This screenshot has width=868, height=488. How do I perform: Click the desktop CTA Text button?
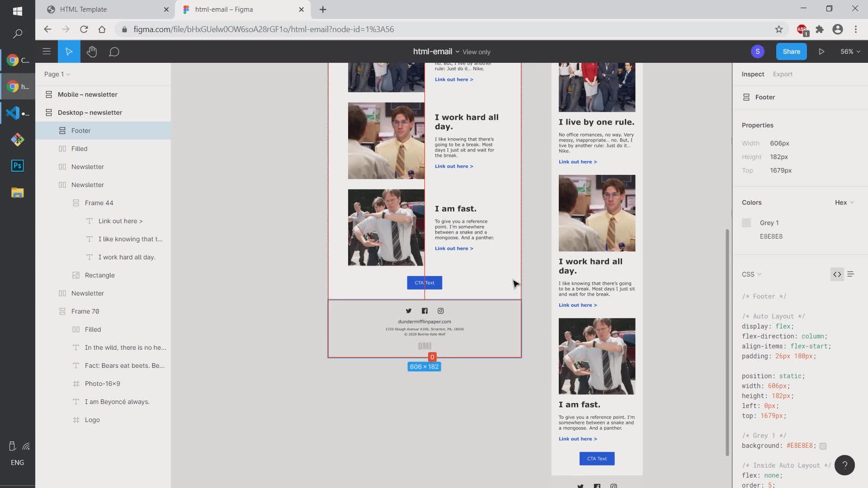425,283
